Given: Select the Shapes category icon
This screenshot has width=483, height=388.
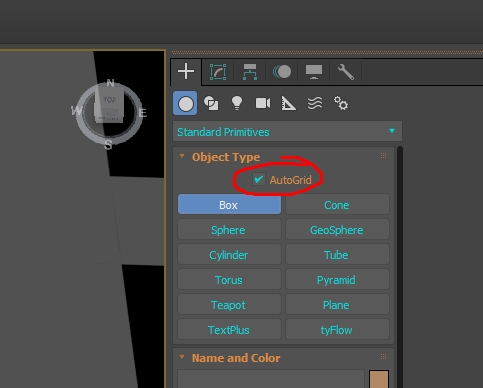Looking at the screenshot, I should point(211,103).
